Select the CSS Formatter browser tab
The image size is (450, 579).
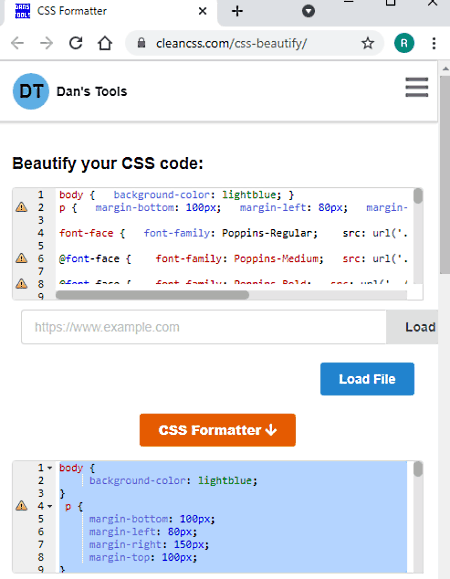107,11
